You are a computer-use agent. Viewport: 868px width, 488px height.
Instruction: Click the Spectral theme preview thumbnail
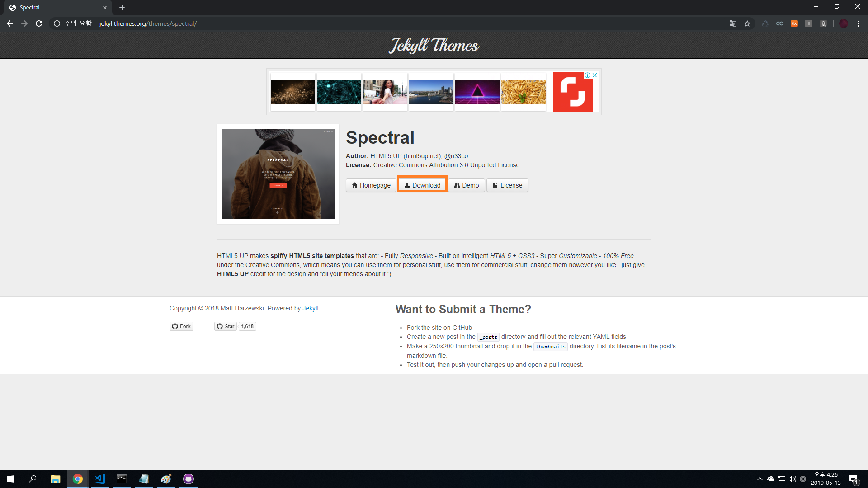[278, 174]
